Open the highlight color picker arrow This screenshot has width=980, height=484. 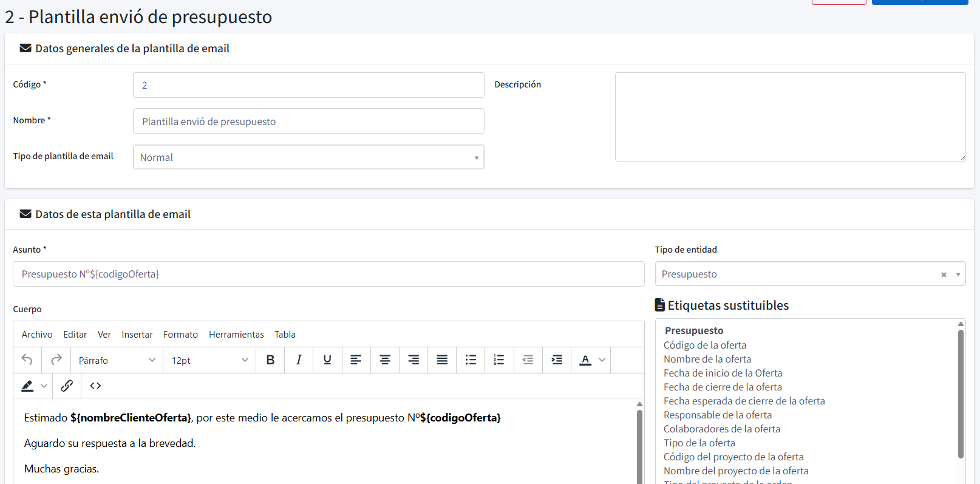pyautogui.click(x=44, y=386)
